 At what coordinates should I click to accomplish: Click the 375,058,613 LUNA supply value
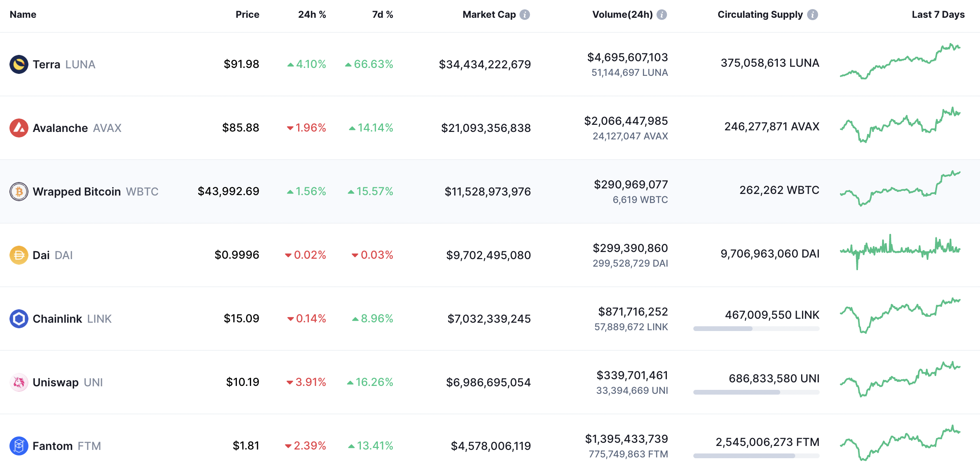[x=770, y=63]
